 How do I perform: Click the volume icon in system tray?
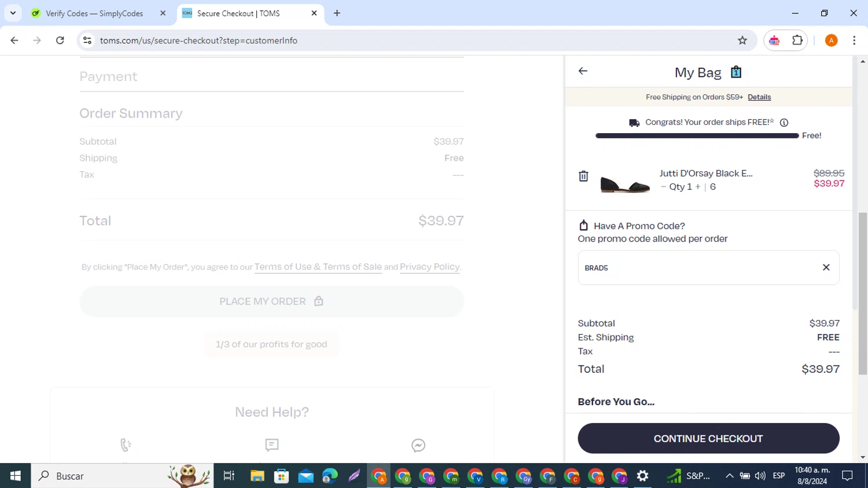[x=760, y=476]
